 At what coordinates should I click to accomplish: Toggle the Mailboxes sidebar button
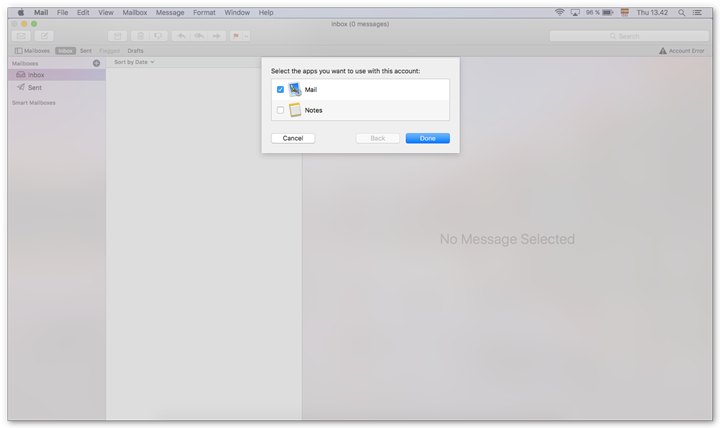[x=32, y=51]
